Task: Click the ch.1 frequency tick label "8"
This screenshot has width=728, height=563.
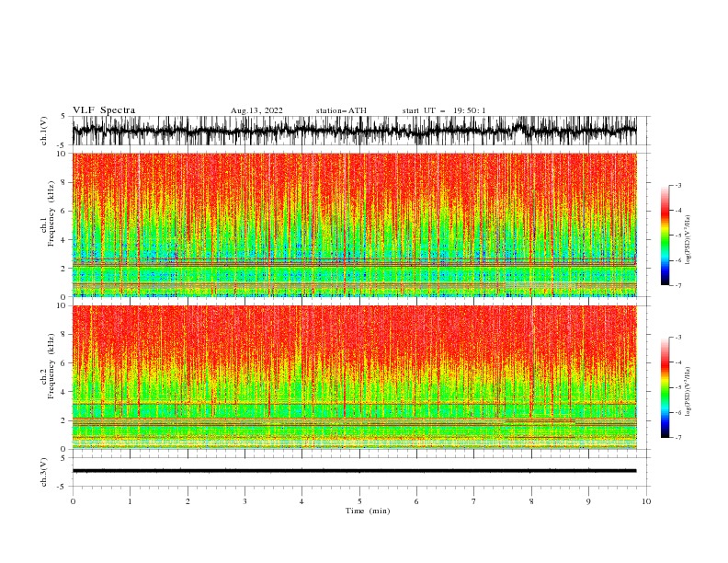Action: (x=64, y=182)
